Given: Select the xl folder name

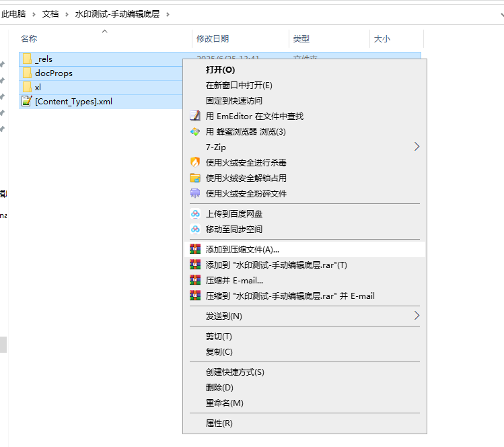Looking at the screenshot, I should pos(38,87).
